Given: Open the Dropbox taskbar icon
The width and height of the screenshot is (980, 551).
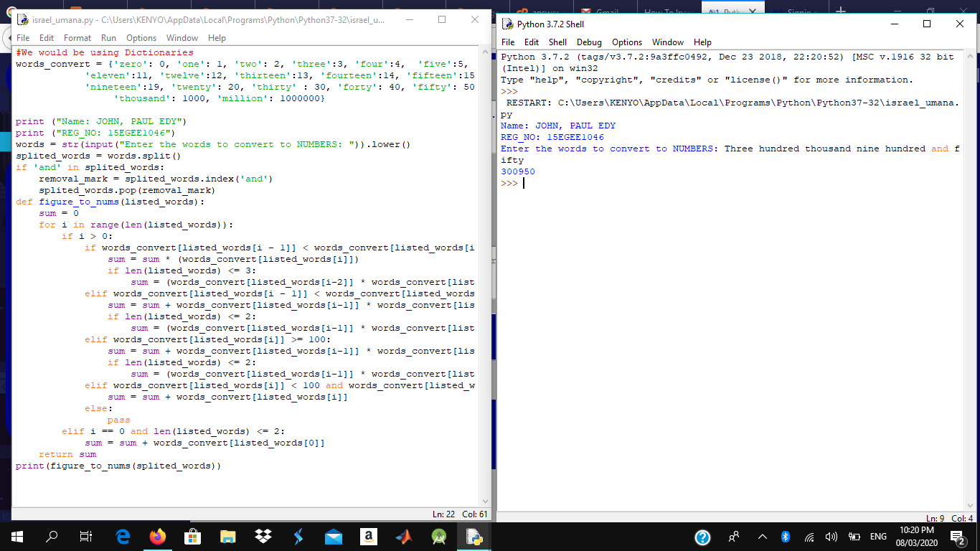Looking at the screenshot, I should [263, 536].
